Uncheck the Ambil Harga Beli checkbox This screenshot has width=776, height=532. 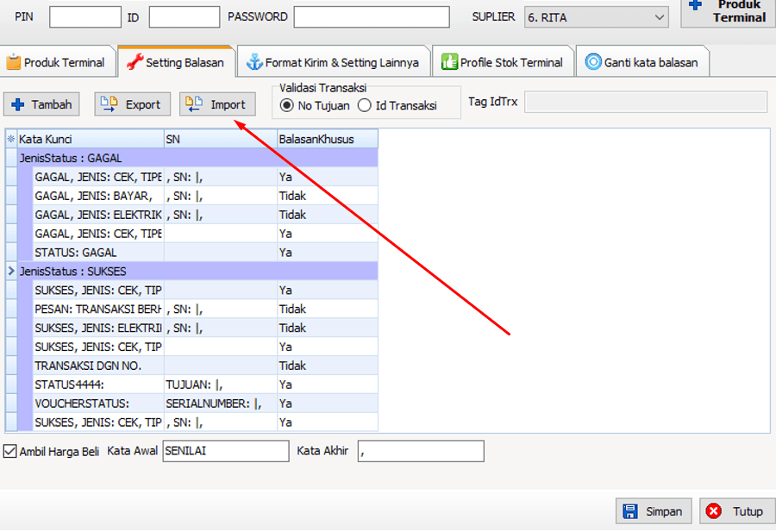[x=10, y=451]
